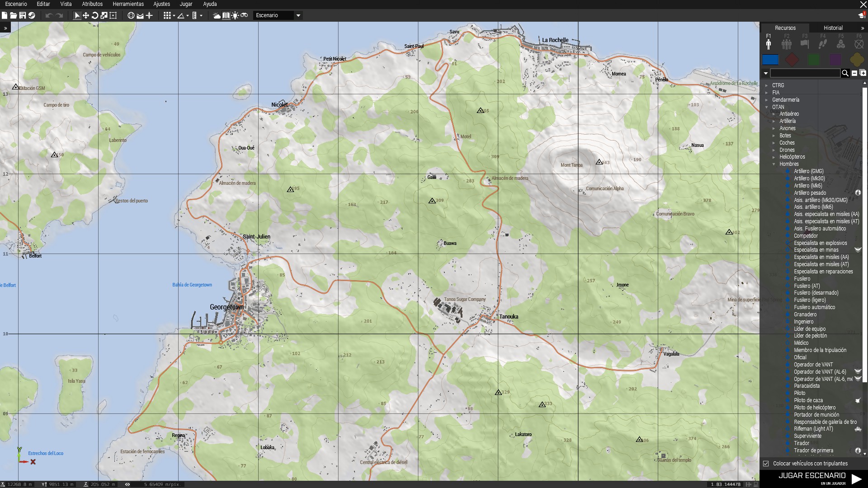Select the area widget tool
This screenshot has width=868, height=488.
pos(113,15)
